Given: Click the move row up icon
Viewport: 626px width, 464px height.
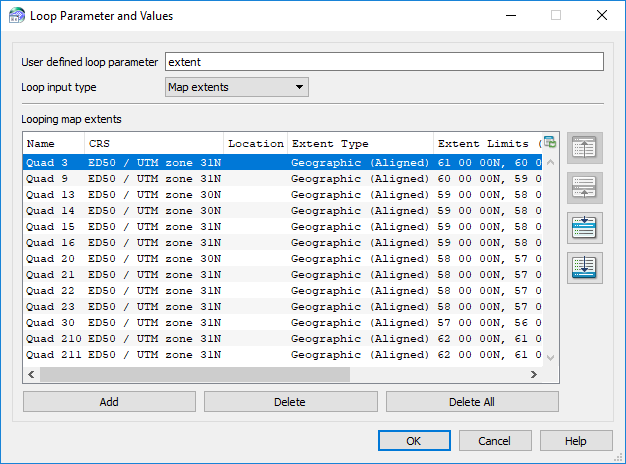Looking at the screenshot, I should pos(585,187).
